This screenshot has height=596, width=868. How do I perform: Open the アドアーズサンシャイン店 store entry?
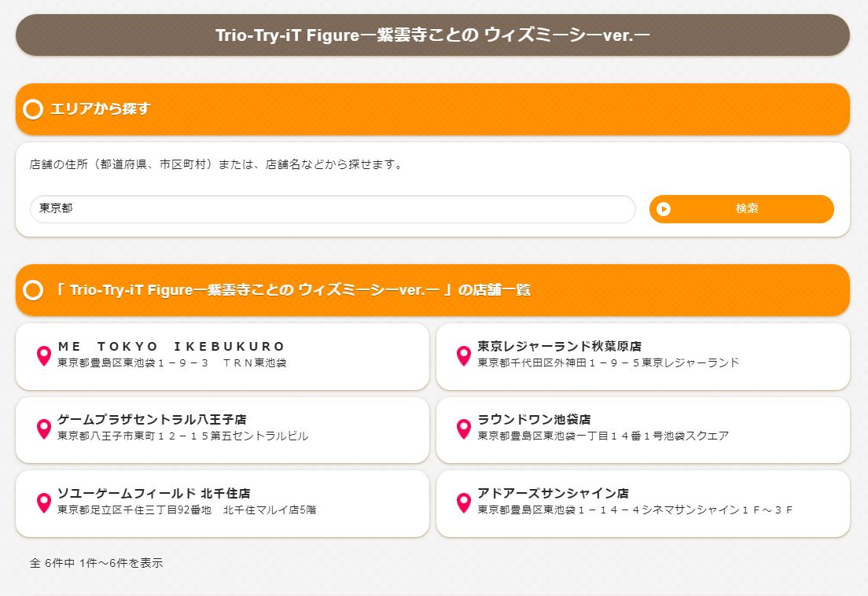[x=553, y=494]
